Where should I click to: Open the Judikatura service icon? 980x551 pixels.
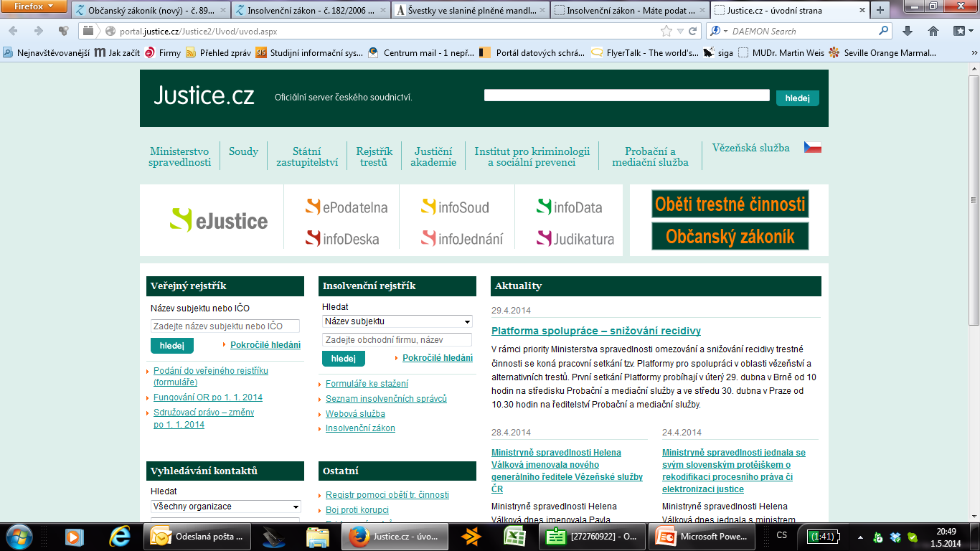(x=575, y=238)
